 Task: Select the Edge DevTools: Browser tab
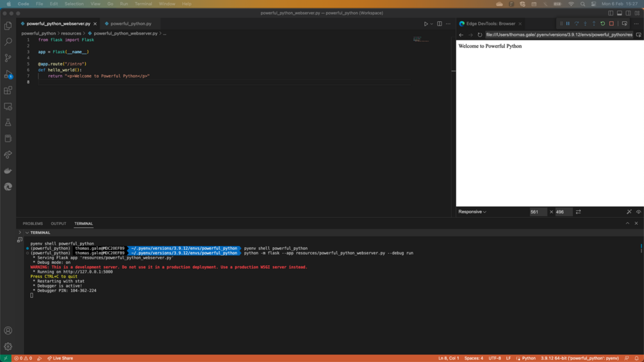(x=490, y=24)
